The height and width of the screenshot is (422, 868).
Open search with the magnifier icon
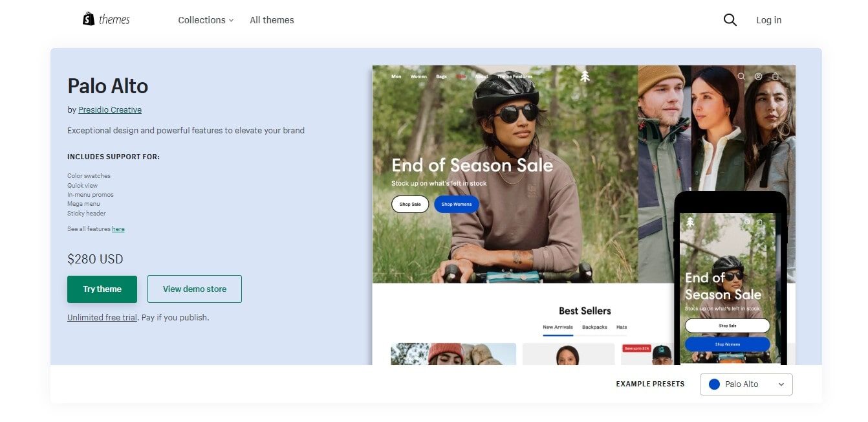[x=730, y=19]
